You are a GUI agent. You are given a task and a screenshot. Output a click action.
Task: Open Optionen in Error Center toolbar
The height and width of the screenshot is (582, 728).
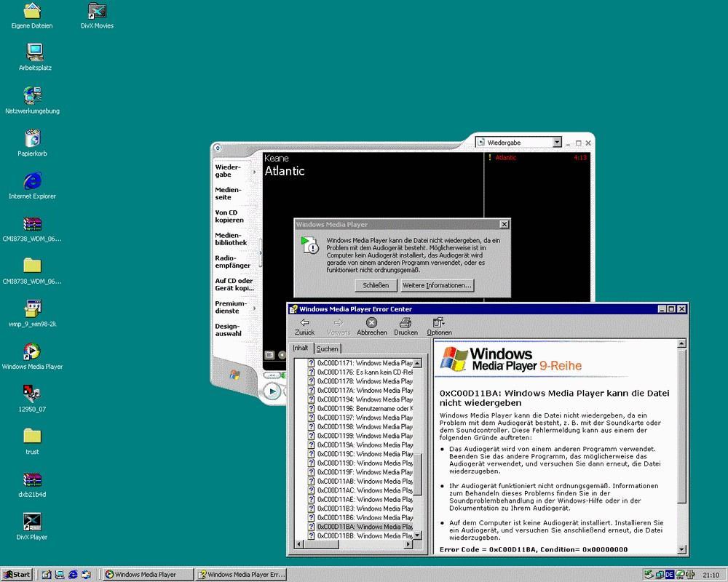click(x=439, y=327)
